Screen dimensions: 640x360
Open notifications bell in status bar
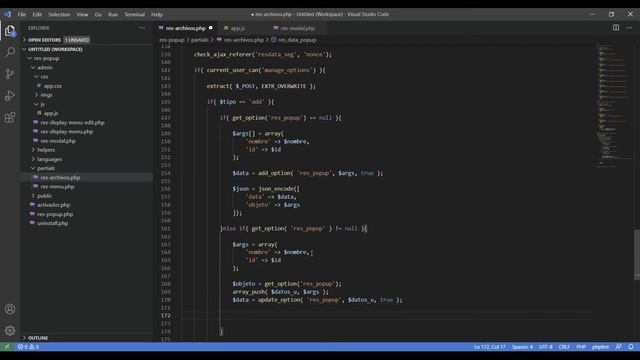tap(631, 347)
